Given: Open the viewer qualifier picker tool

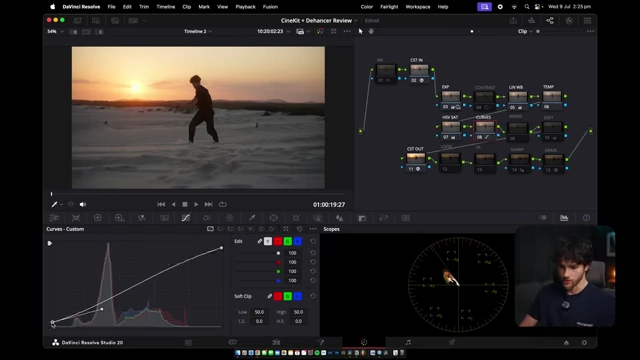Looking at the screenshot, I should [x=54, y=204].
